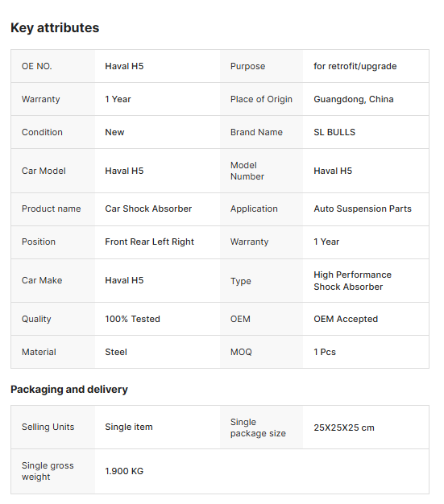Click the Brand Name value SL BULLS
The width and height of the screenshot is (444, 504).
point(334,132)
